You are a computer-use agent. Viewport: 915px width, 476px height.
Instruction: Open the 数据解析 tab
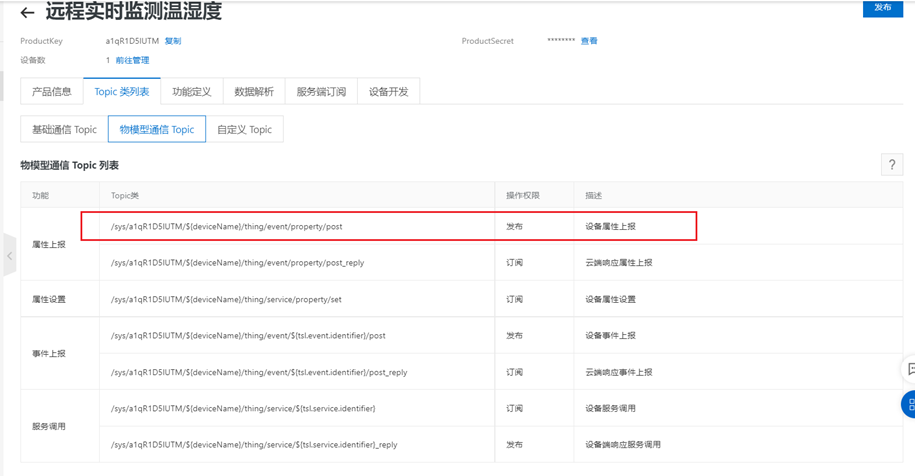click(x=254, y=92)
